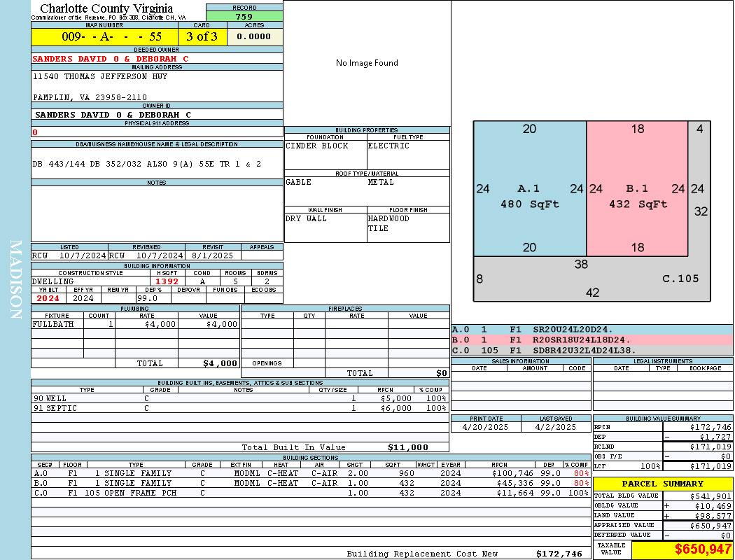Click the Land Value $98,577
This screenshot has width=735, height=560.
tap(713, 516)
